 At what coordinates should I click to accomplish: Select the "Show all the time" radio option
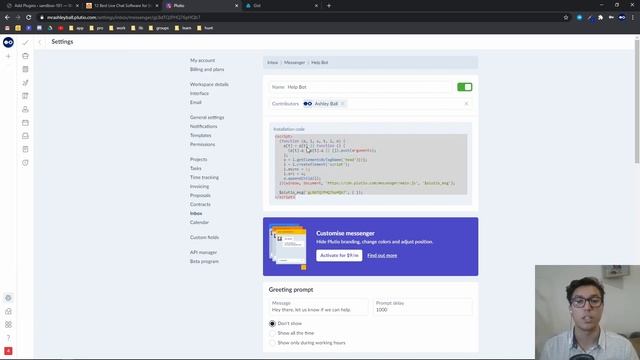[x=272, y=333]
